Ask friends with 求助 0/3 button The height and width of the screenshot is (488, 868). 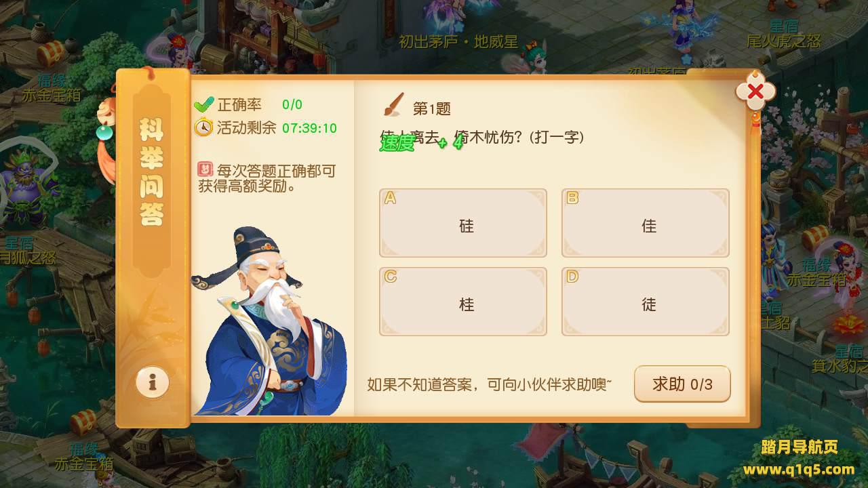(x=682, y=384)
